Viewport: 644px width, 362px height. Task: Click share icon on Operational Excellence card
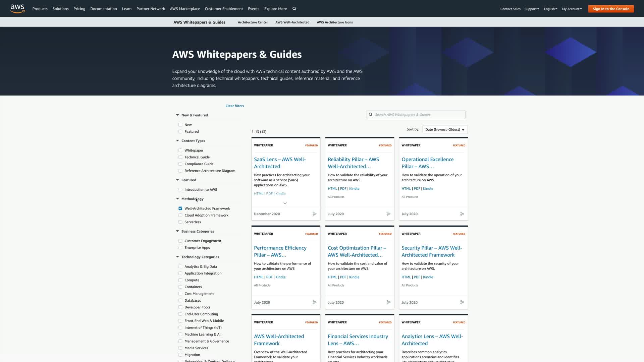pos(462,214)
